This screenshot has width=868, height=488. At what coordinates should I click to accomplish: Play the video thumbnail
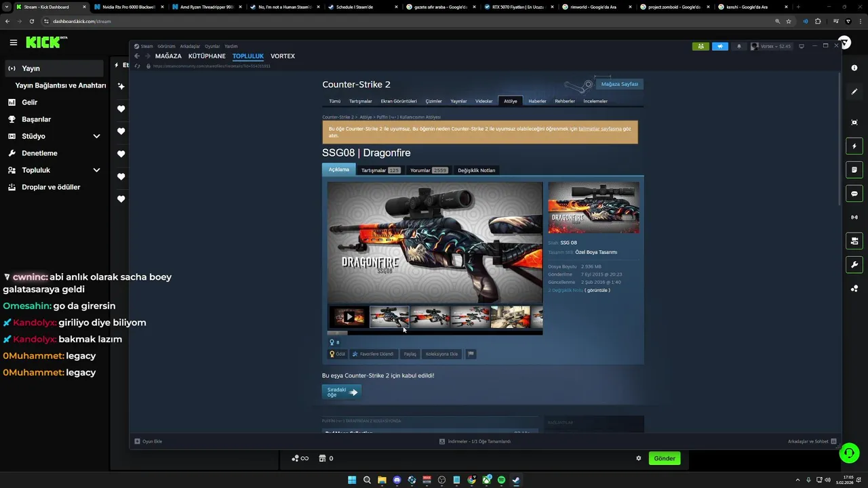coord(349,317)
